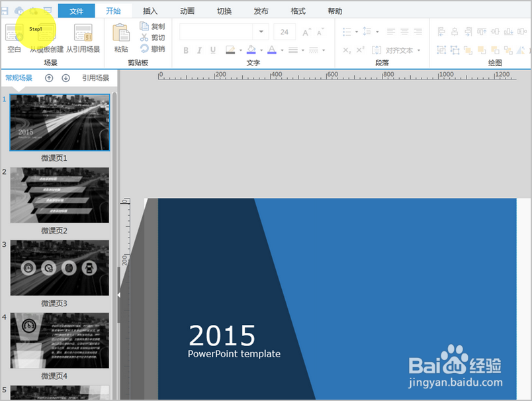
Task: Align text to the right
Action: [418, 32]
